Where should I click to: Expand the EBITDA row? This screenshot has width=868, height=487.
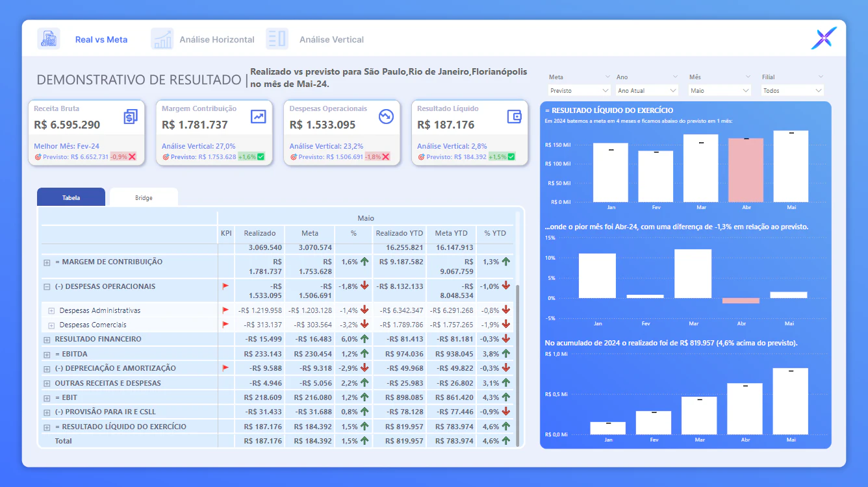47,355
